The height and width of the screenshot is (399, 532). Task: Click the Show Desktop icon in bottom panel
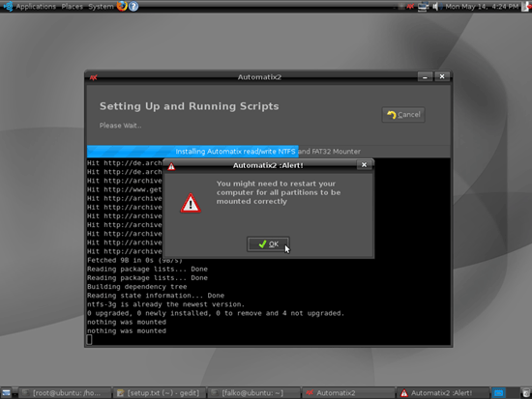point(7,393)
